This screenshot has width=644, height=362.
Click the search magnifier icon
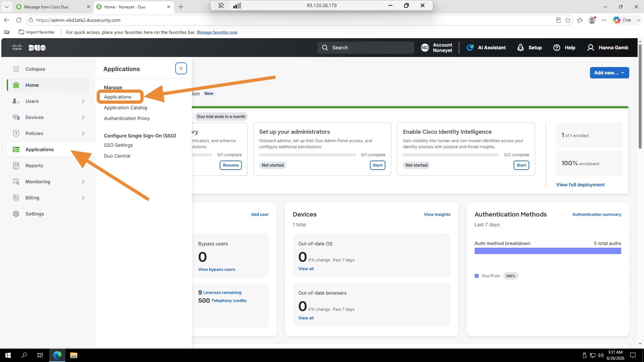tap(325, 48)
